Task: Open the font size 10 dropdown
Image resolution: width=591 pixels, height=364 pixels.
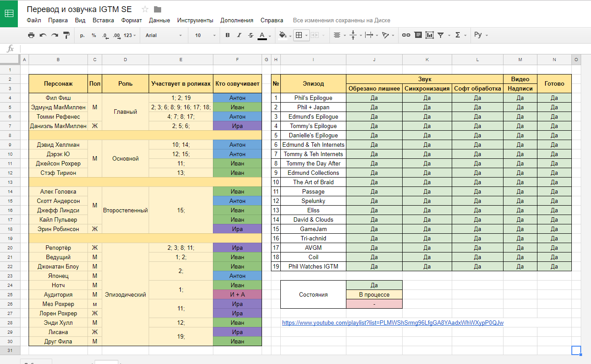Action: [205, 35]
